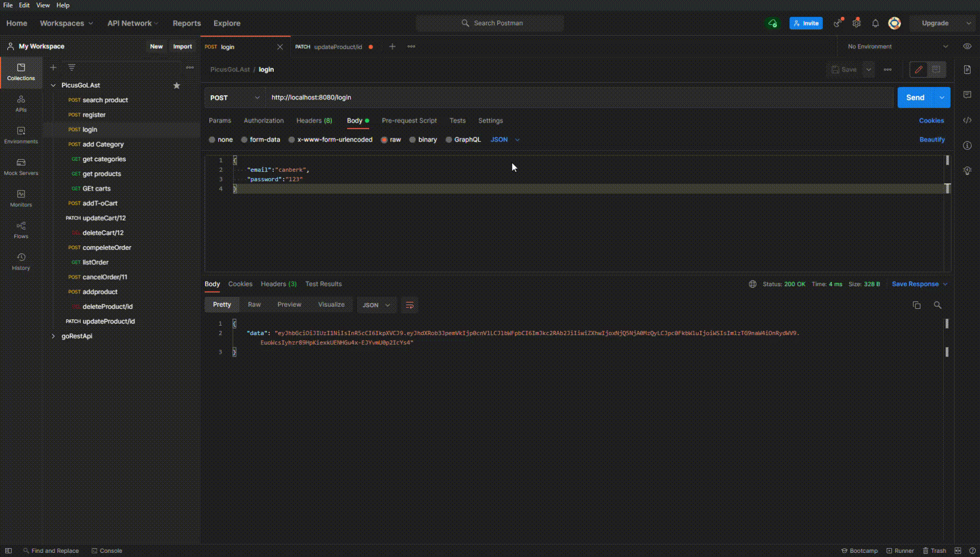
Task: Collapse the PicusGoLAst collection
Action: click(x=53, y=85)
